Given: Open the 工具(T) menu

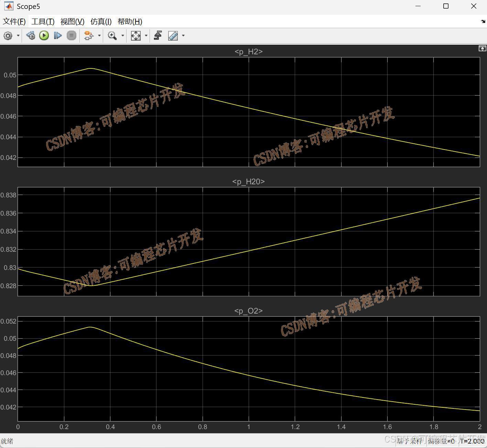Looking at the screenshot, I should click(43, 22).
